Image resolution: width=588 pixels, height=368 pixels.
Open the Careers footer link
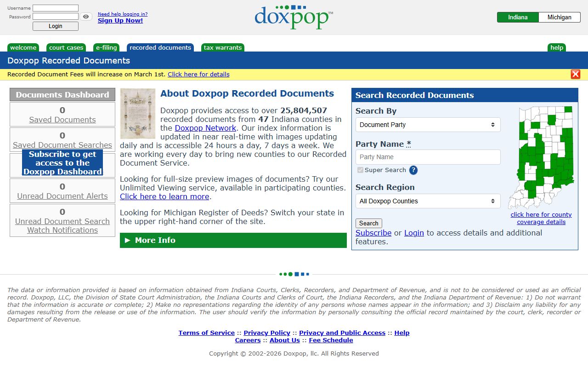point(248,340)
